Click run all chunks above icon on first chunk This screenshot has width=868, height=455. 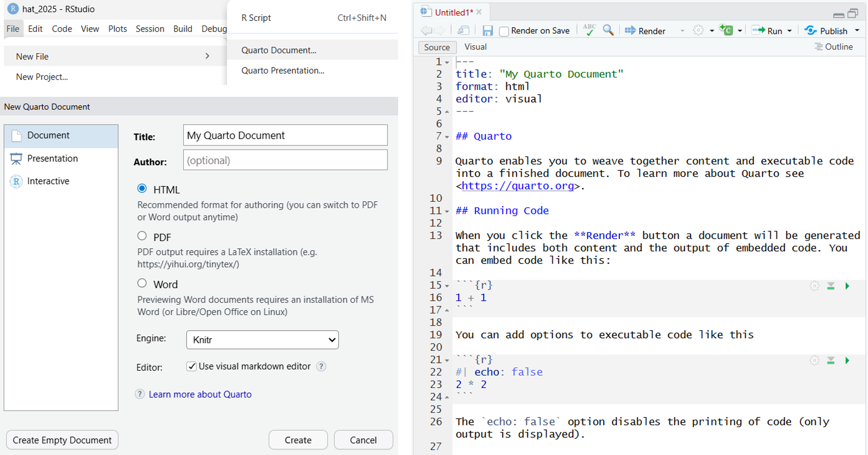(831, 286)
